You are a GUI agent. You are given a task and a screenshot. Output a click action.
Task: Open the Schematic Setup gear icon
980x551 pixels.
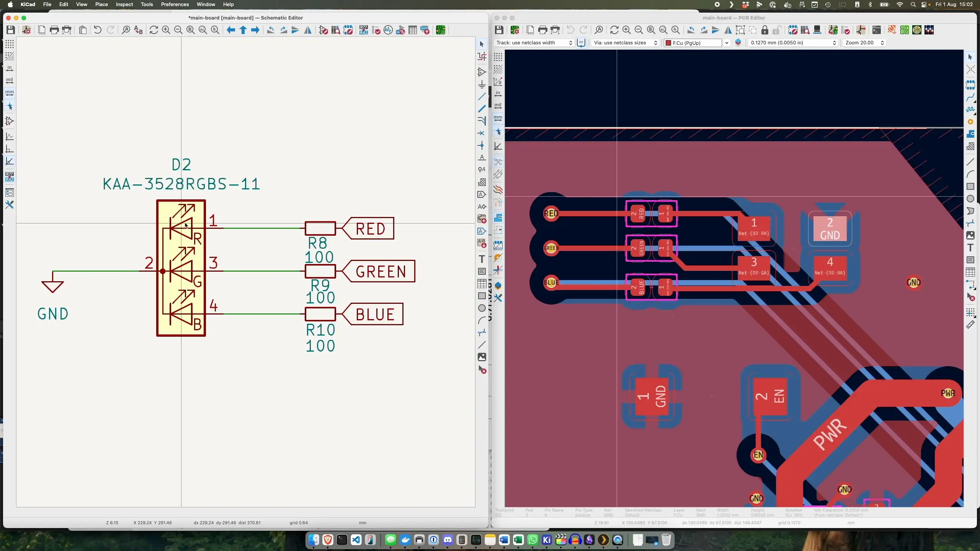point(26,30)
